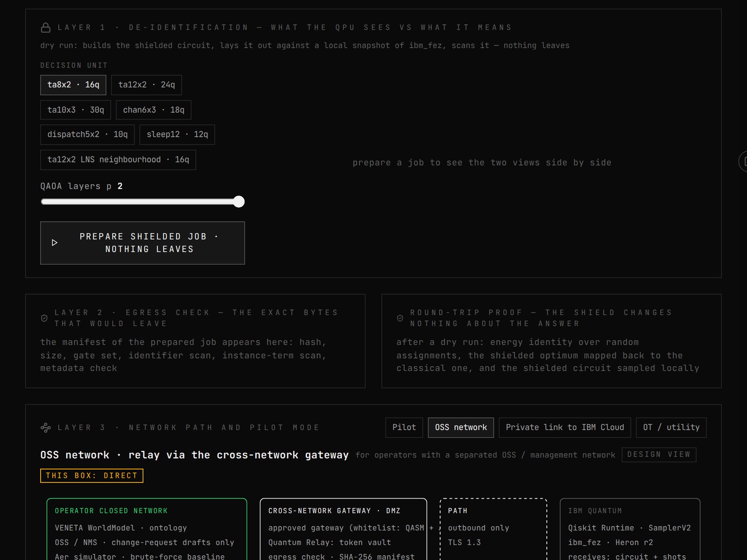Open the OSS network tab
This screenshot has width=747, height=560.
[461, 427]
